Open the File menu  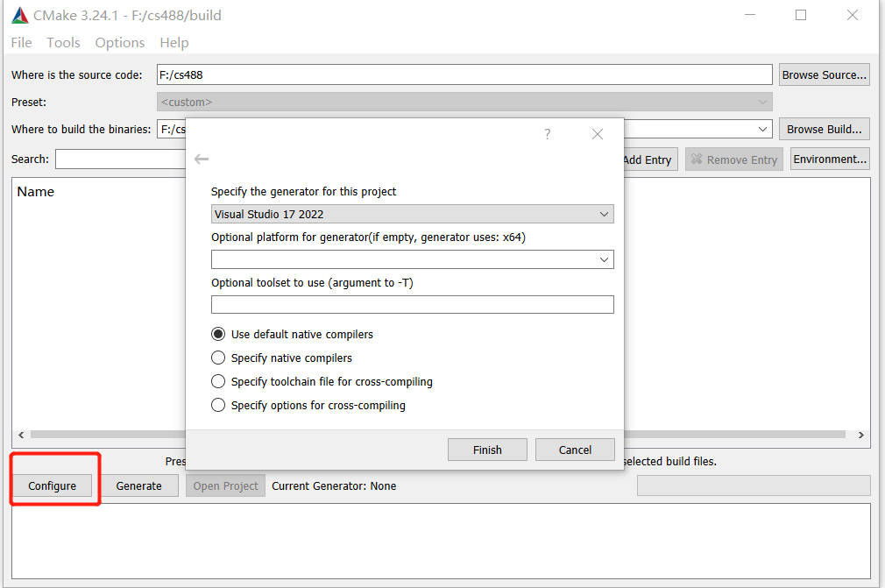point(21,42)
